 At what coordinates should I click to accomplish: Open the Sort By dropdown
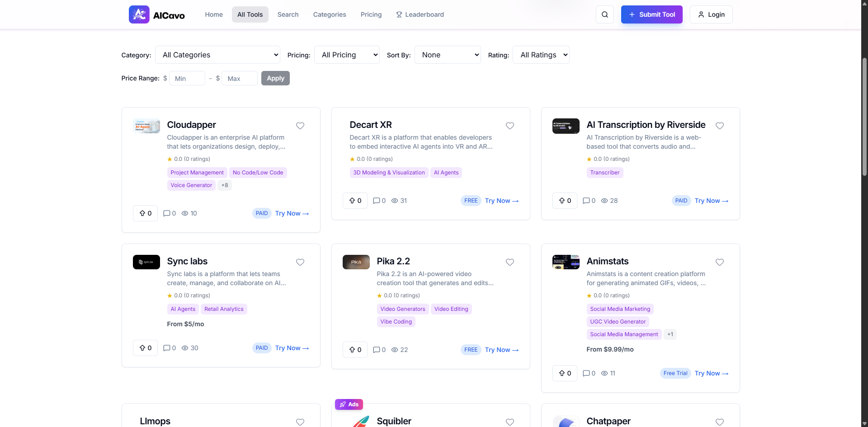pos(448,55)
